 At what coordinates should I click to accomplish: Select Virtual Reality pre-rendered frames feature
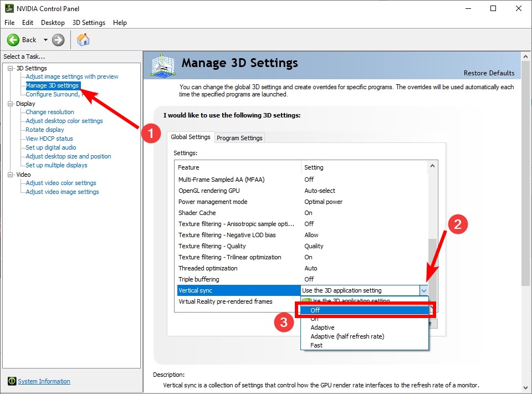[x=226, y=301]
